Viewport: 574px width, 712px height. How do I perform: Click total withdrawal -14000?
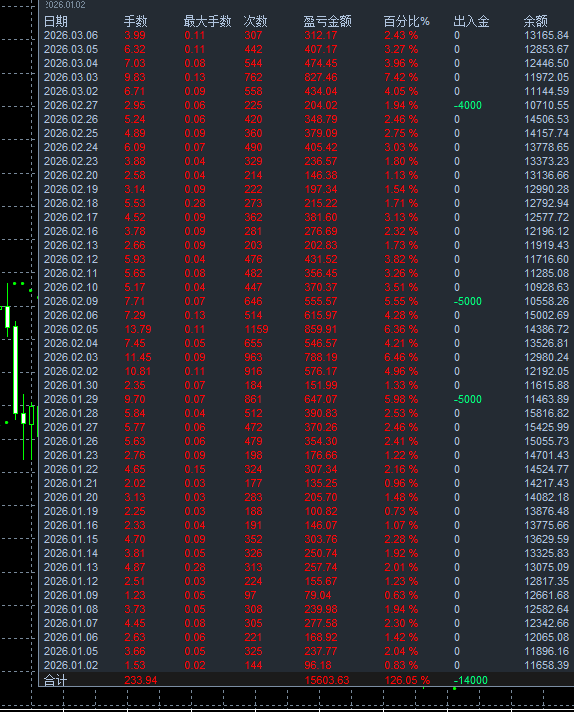click(470, 680)
